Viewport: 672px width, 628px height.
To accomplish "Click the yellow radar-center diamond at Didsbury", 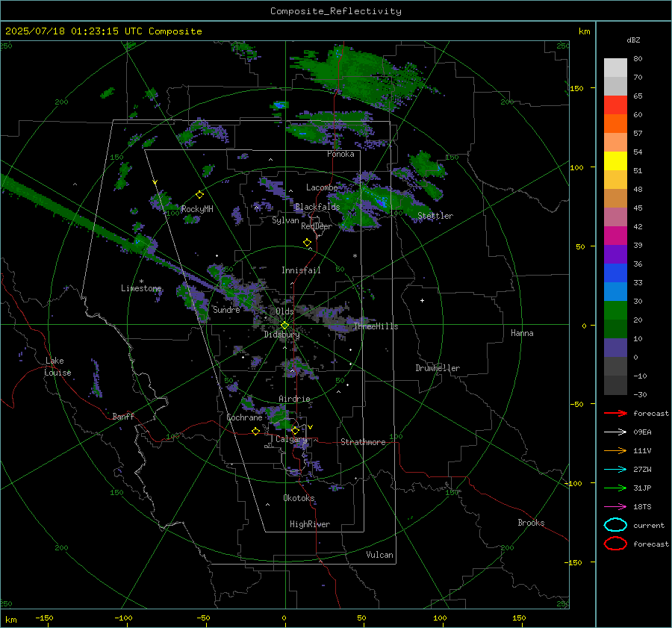I will point(284,326).
